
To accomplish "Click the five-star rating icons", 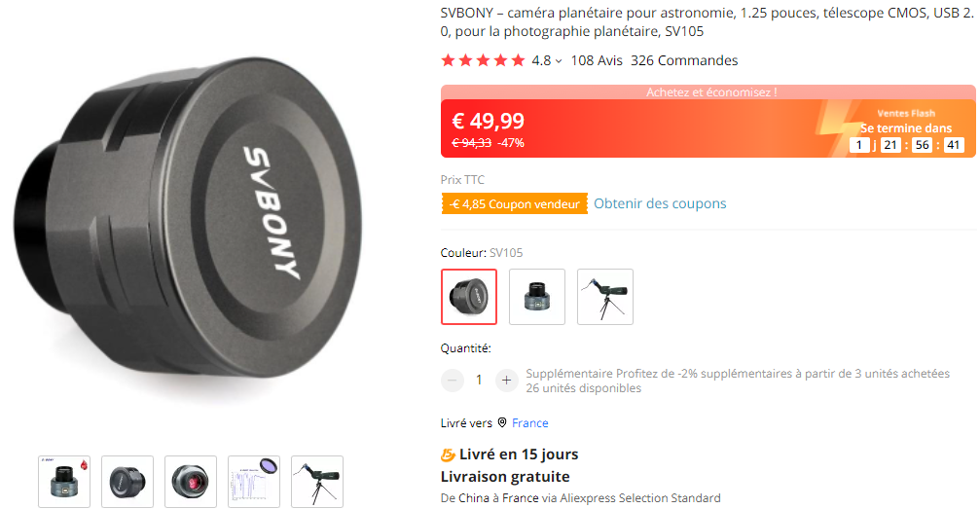I will (x=483, y=60).
